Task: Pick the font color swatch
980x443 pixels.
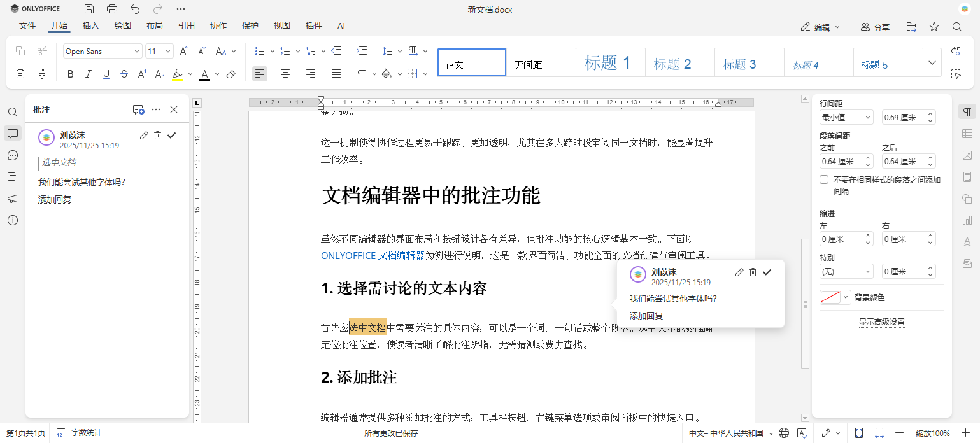Action: pos(204,74)
